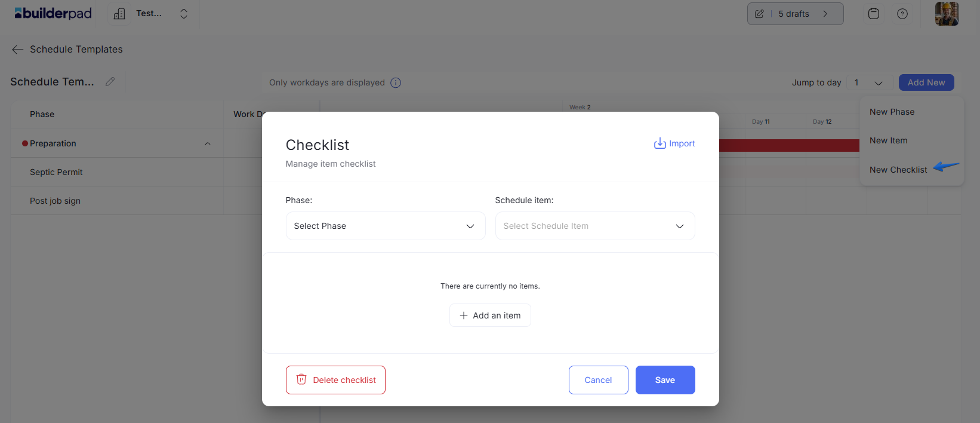Click the red Preparation timeline bar
This screenshot has width=980, height=423.
pos(789,145)
